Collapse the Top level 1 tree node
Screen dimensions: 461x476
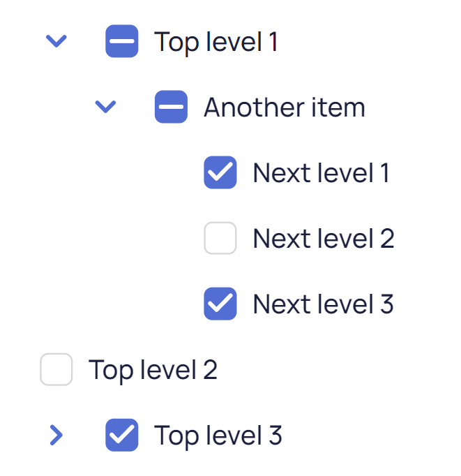(56, 42)
